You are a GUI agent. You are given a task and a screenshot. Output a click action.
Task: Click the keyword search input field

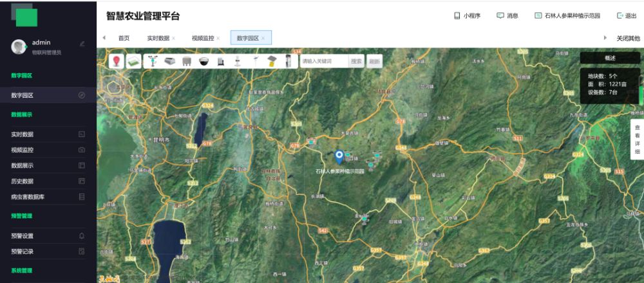(x=324, y=61)
